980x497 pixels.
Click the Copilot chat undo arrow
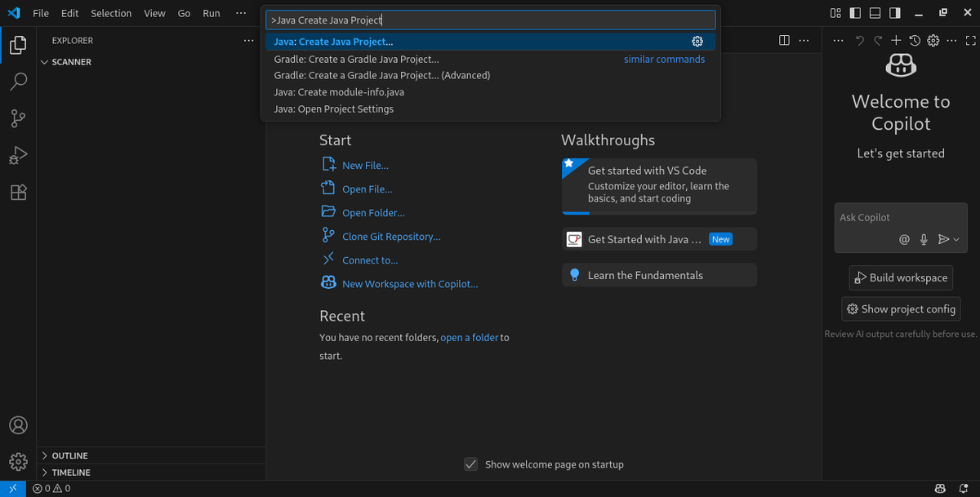coord(860,40)
